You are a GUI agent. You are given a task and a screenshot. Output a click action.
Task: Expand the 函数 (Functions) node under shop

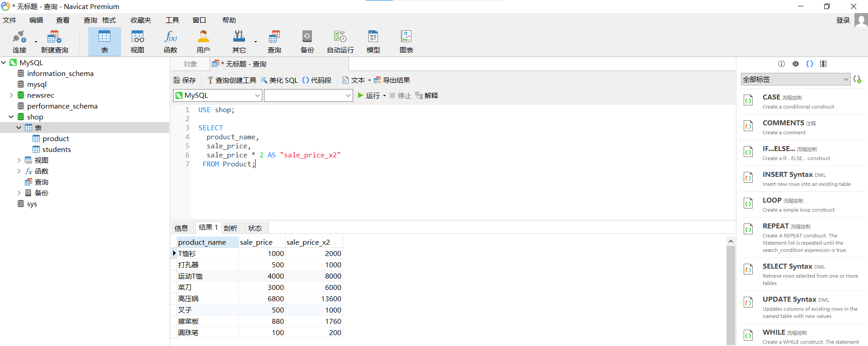click(19, 171)
